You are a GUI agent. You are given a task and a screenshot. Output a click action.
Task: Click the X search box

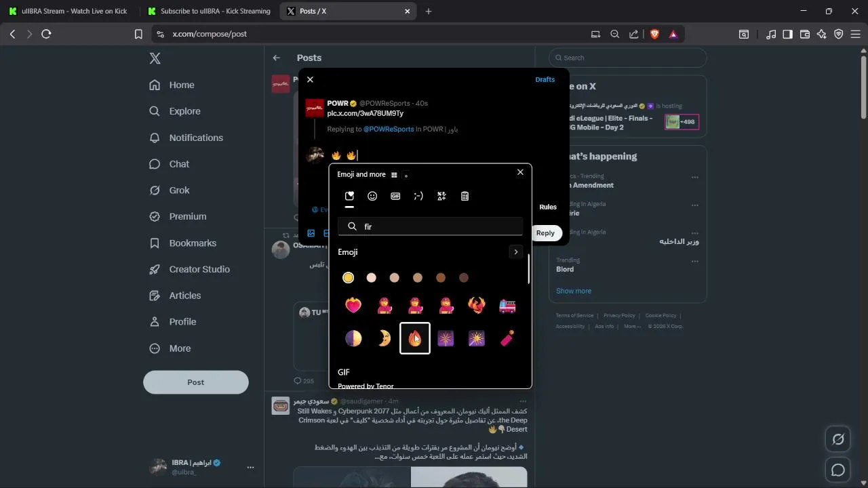[x=628, y=58]
